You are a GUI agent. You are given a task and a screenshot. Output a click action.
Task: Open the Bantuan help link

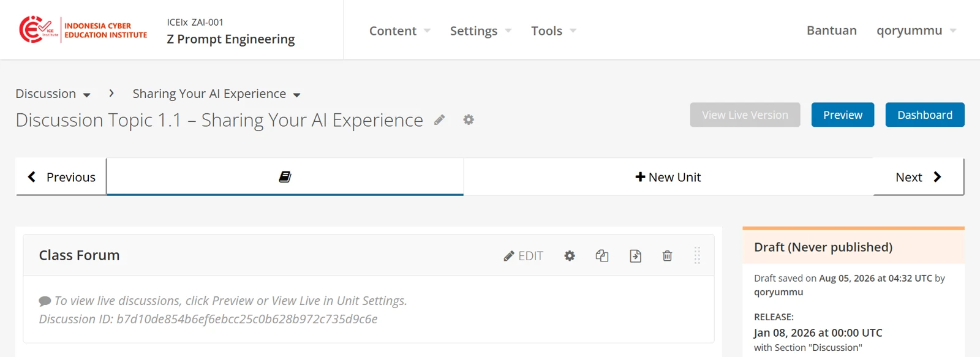coord(832,31)
